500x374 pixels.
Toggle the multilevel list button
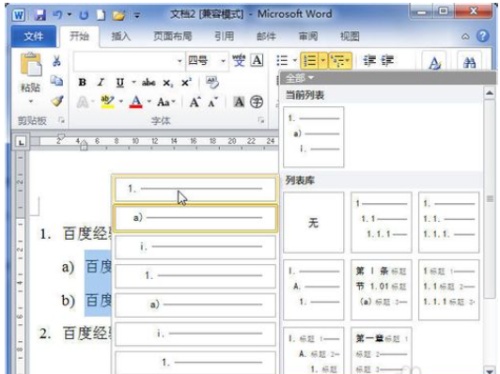click(340, 61)
